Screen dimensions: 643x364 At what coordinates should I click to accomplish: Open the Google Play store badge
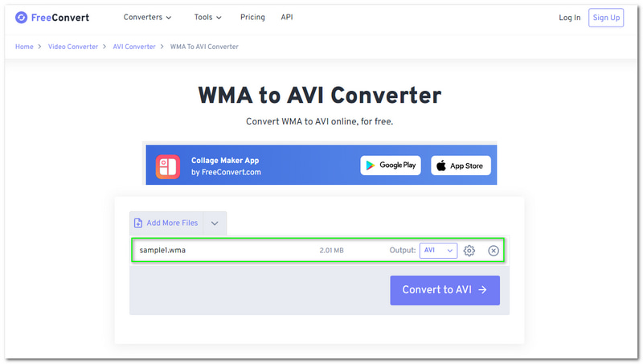coord(390,166)
